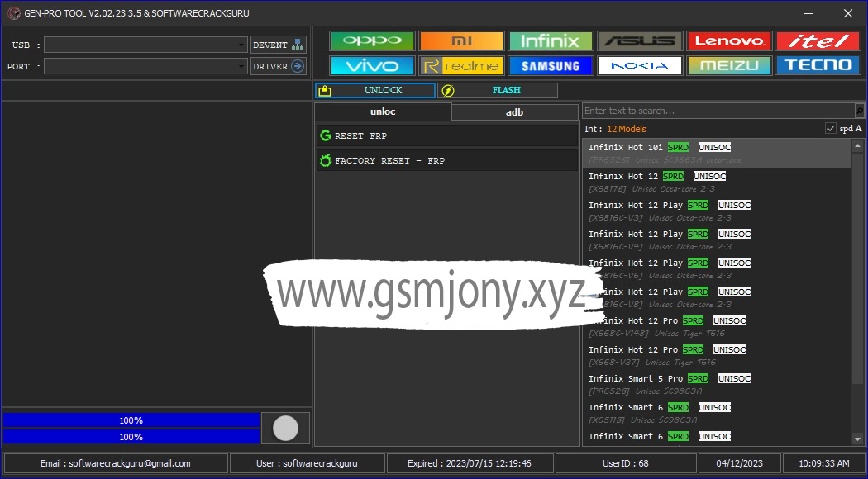The image size is (868, 479).
Task: Focus the model search text field
Action: point(718,111)
